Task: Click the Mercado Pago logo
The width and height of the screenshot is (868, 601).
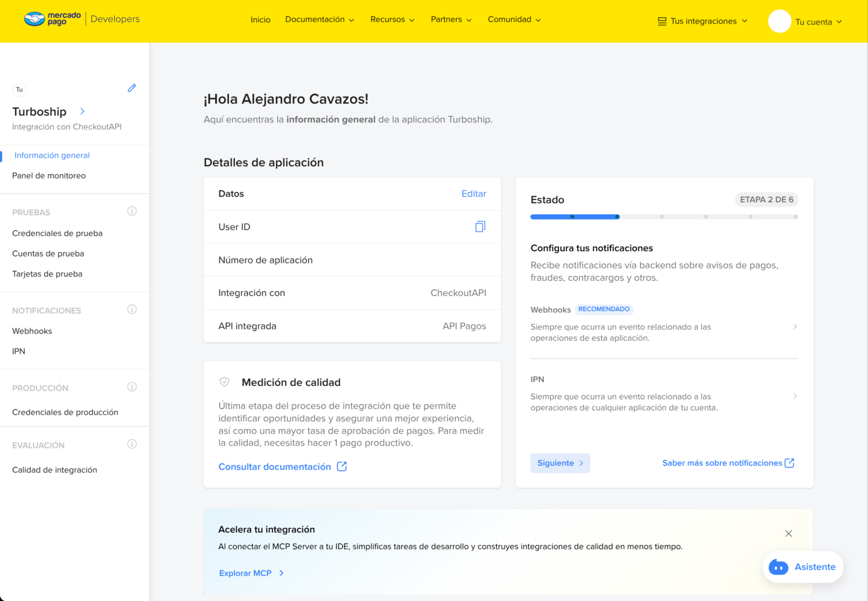Action: coord(53,19)
